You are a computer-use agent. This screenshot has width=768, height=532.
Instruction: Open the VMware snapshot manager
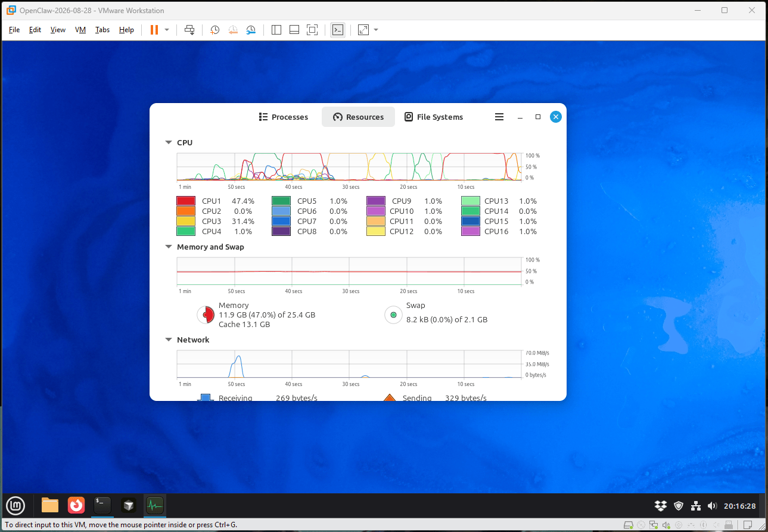click(x=251, y=30)
